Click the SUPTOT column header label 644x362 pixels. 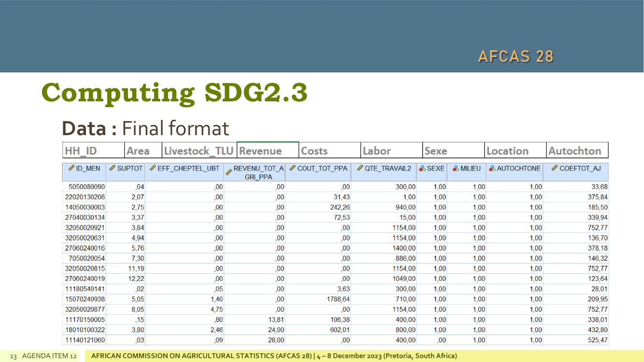[x=130, y=168]
